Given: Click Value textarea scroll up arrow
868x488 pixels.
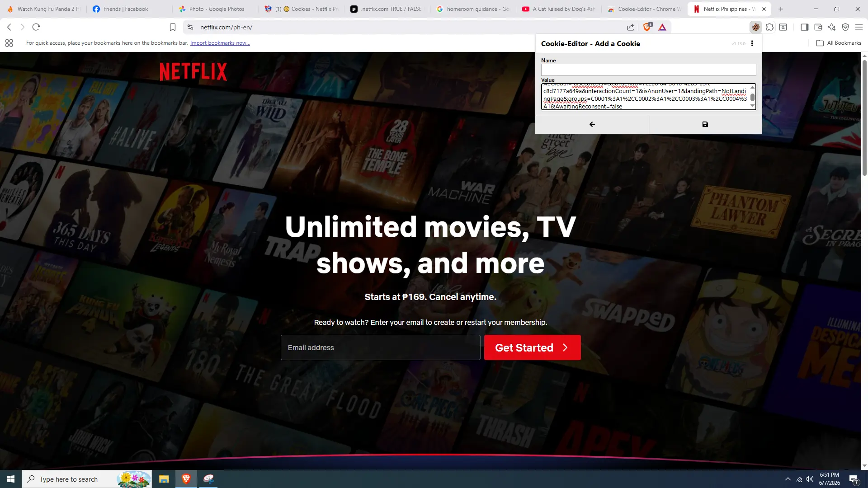Looking at the screenshot, I should pos(752,87).
